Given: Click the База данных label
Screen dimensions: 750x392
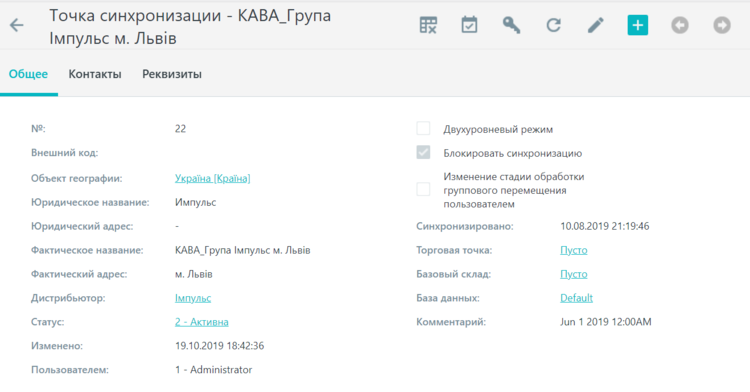Looking at the screenshot, I should pos(448,298).
